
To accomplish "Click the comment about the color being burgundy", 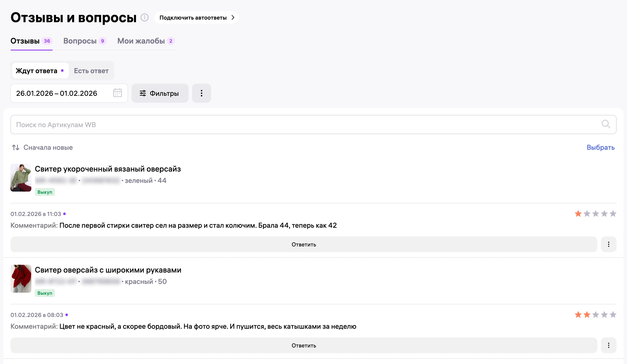I will tap(208, 326).
